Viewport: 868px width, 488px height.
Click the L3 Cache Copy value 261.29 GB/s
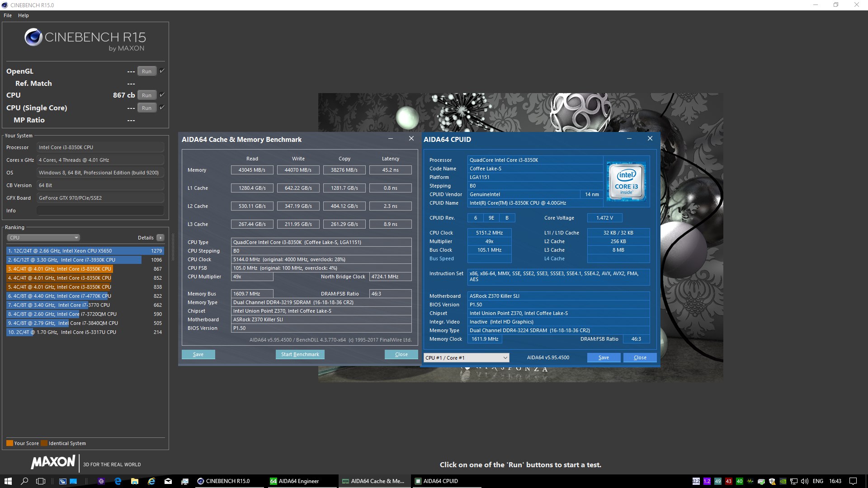point(344,225)
